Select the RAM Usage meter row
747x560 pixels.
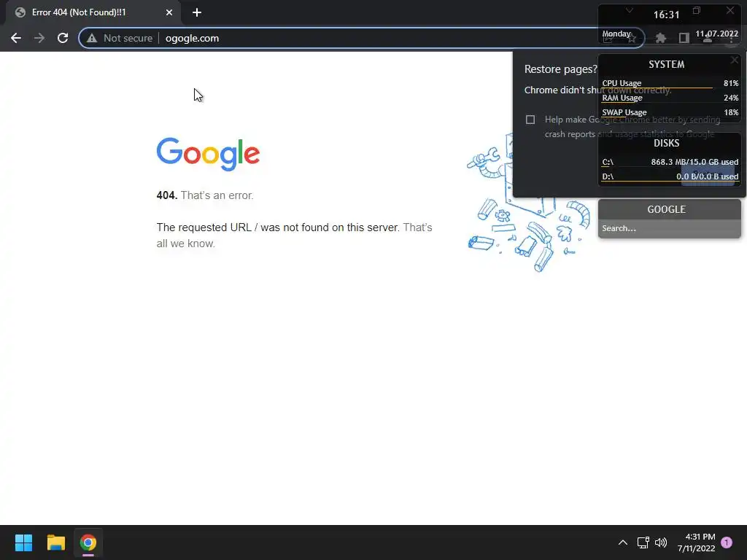point(670,98)
